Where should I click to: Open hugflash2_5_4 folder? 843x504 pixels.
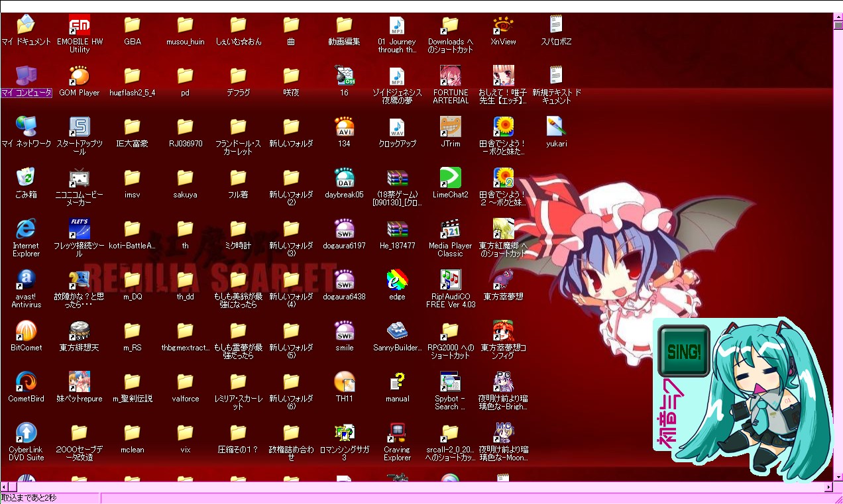(133, 76)
